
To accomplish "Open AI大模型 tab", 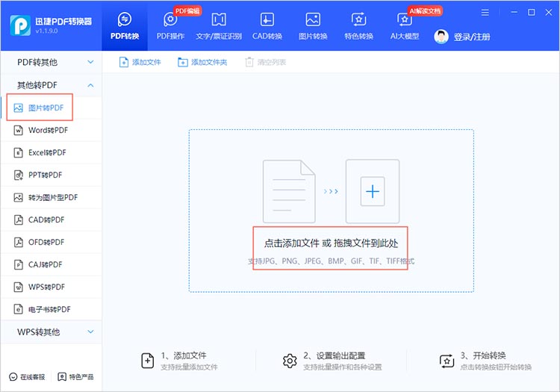I will pyautogui.click(x=404, y=25).
